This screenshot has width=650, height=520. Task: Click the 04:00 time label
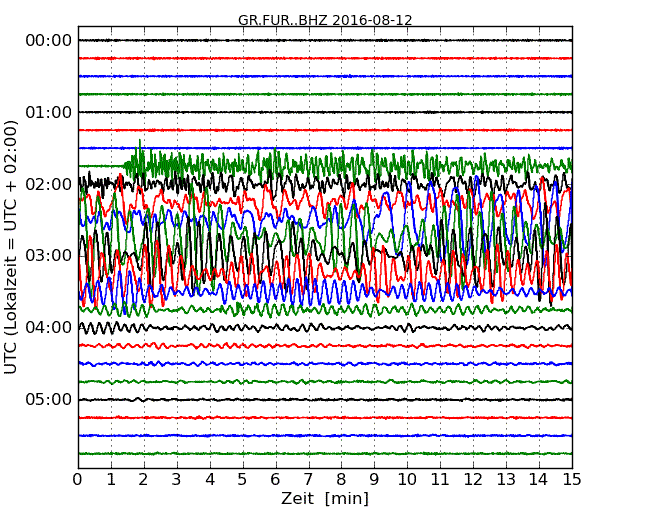coord(49,328)
